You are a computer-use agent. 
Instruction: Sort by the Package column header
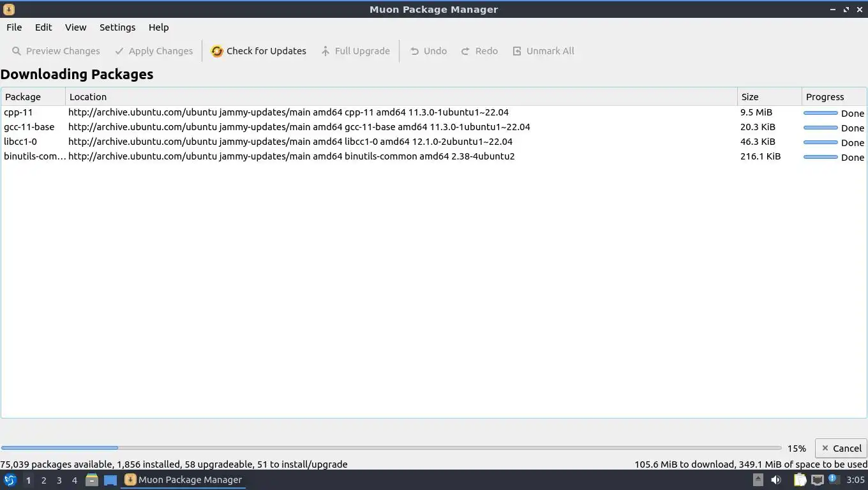tap(33, 97)
